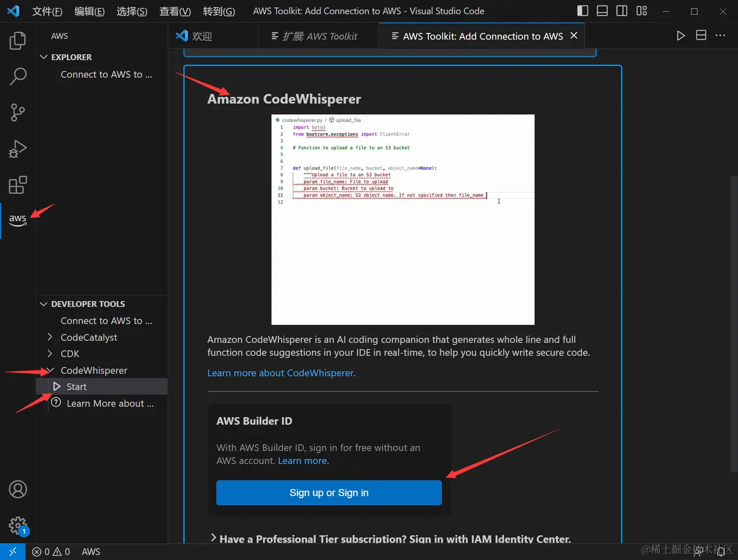Open the Explorer files view

pos(18,40)
